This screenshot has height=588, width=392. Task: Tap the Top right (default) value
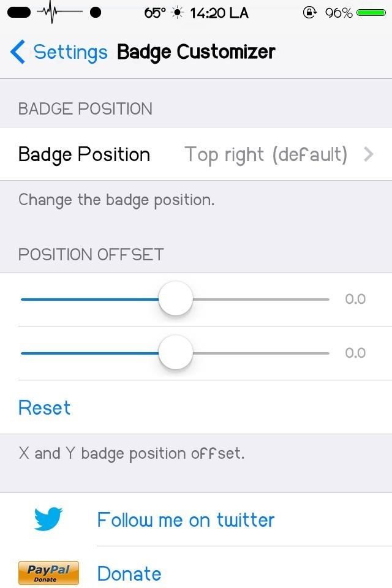click(266, 154)
